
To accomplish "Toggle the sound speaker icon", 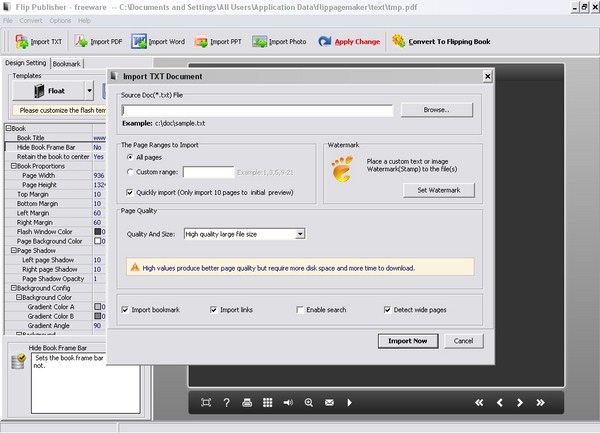I will pos(288,402).
